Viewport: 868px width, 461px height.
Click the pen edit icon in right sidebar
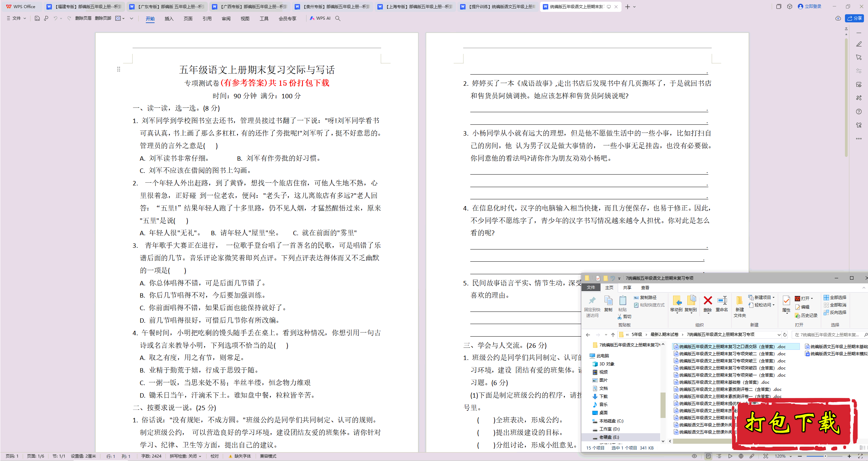click(x=859, y=44)
